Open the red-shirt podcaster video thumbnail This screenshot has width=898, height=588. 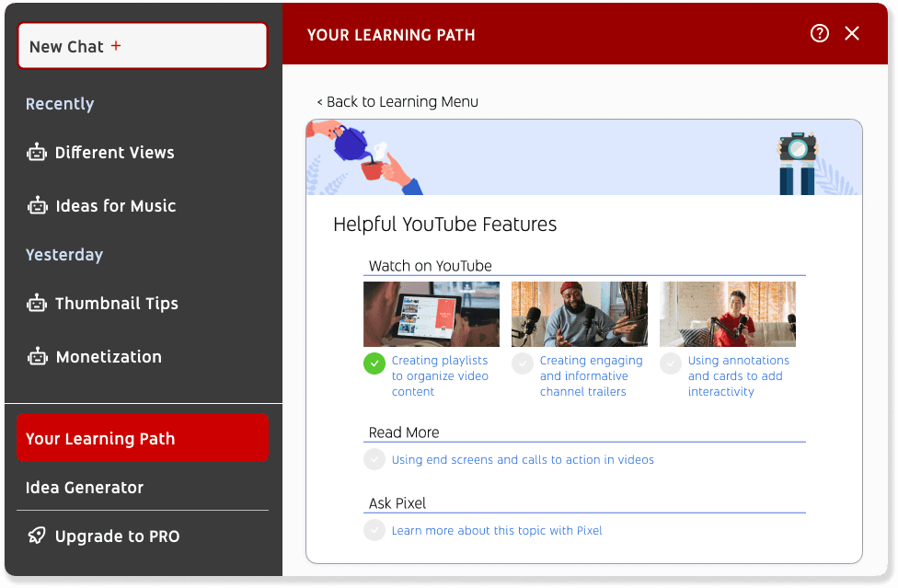pyautogui.click(x=728, y=314)
